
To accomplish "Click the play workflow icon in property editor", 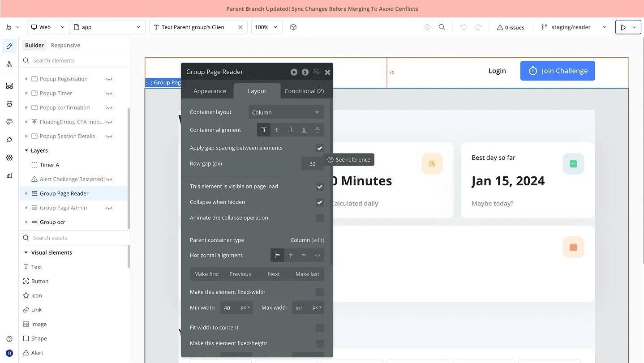I will (294, 72).
